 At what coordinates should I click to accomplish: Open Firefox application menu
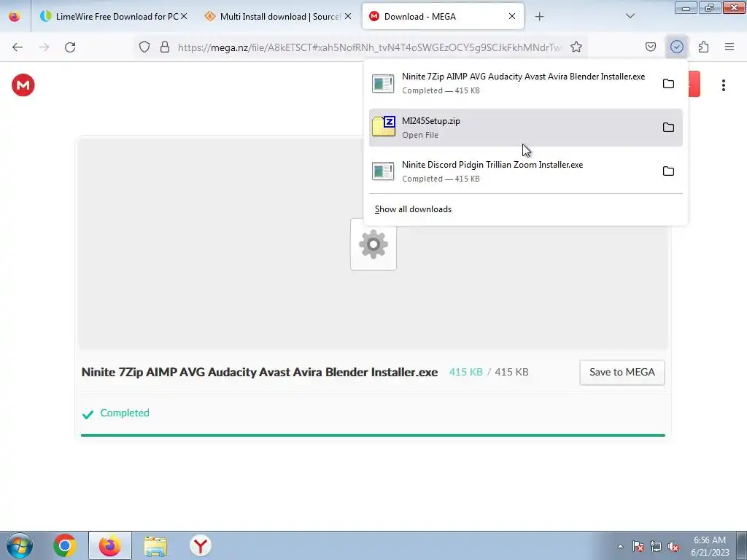point(729,47)
